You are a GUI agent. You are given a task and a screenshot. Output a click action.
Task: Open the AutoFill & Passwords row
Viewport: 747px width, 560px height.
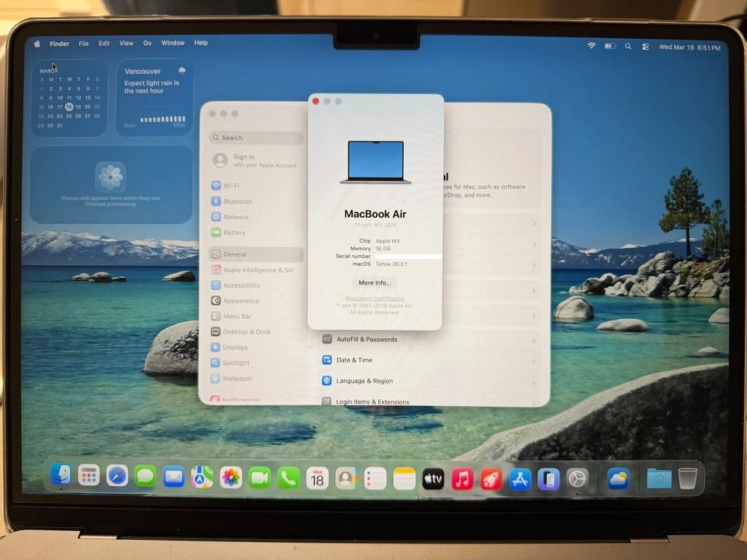pyautogui.click(x=429, y=340)
